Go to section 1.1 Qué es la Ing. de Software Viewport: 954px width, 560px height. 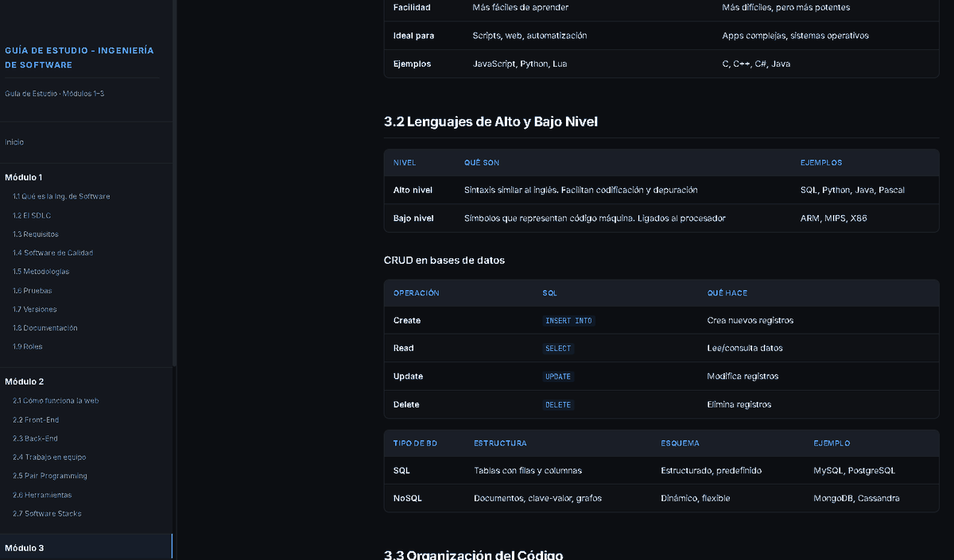pos(61,196)
